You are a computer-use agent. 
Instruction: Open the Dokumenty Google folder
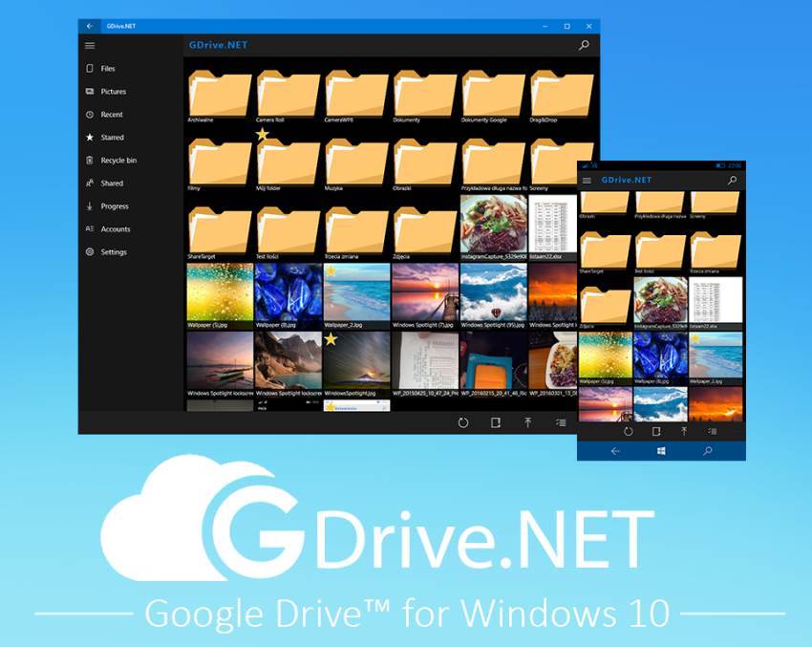(493, 95)
